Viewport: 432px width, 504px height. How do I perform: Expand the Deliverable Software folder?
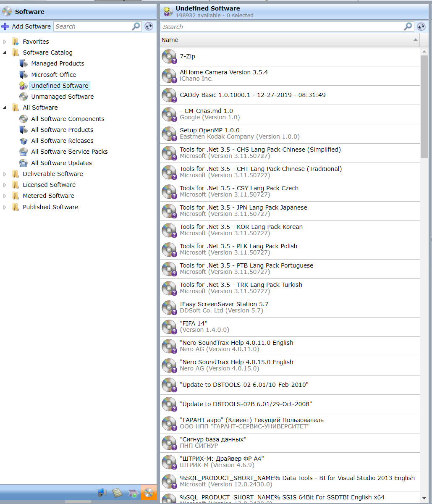pyautogui.click(x=4, y=174)
